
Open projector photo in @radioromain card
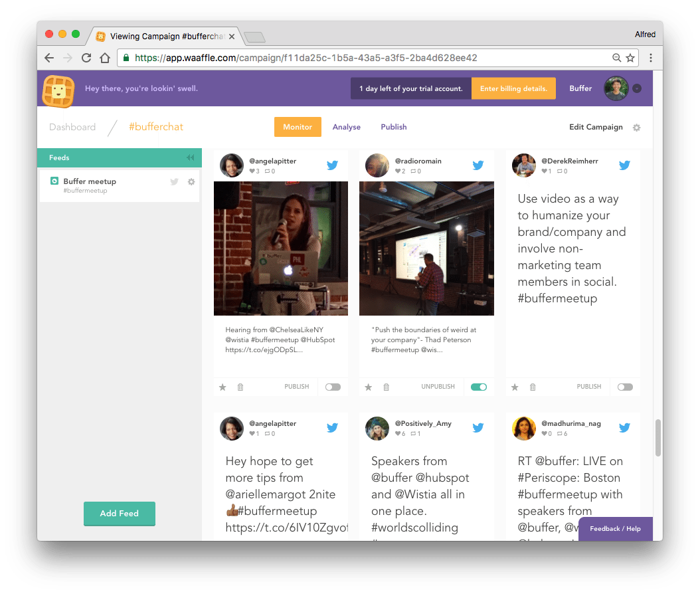[x=426, y=248]
